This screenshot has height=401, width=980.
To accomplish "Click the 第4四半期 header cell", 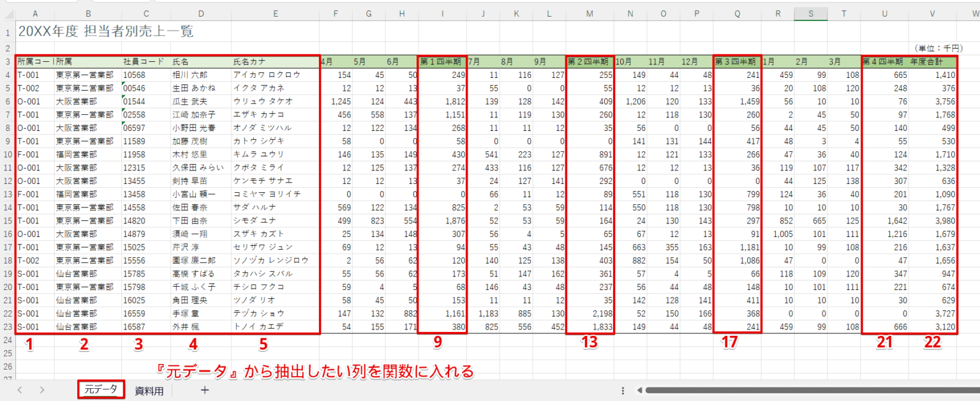I will click(x=884, y=62).
